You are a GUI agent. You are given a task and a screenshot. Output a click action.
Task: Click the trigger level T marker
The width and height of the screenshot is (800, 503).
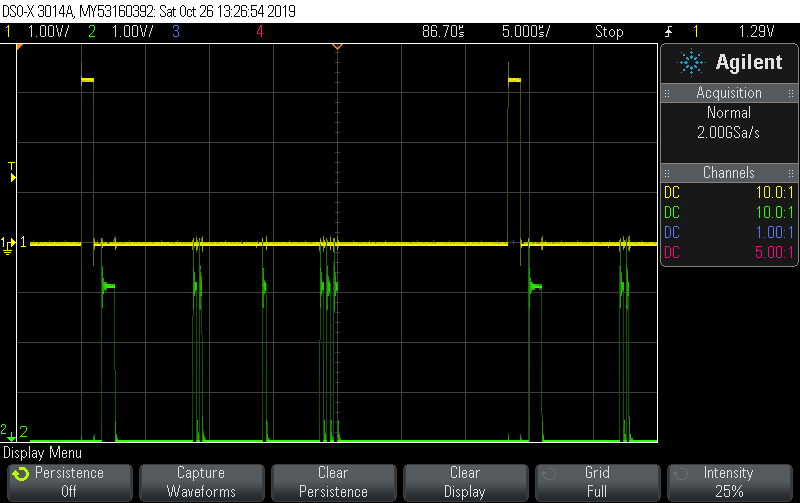(x=12, y=172)
